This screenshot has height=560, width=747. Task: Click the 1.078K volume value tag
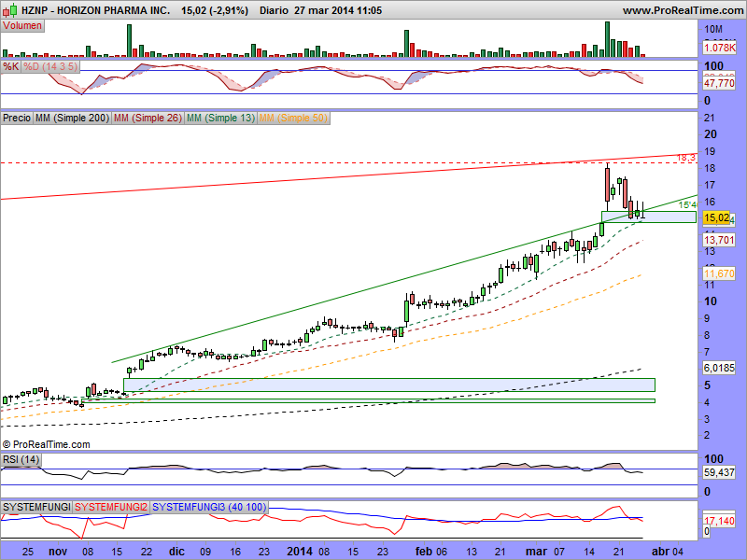719,48
